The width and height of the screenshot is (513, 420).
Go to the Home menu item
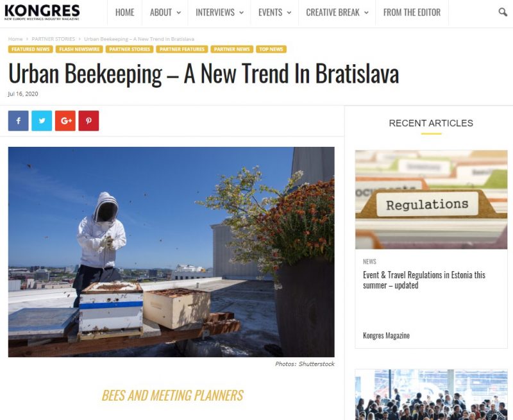pyautogui.click(x=124, y=12)
